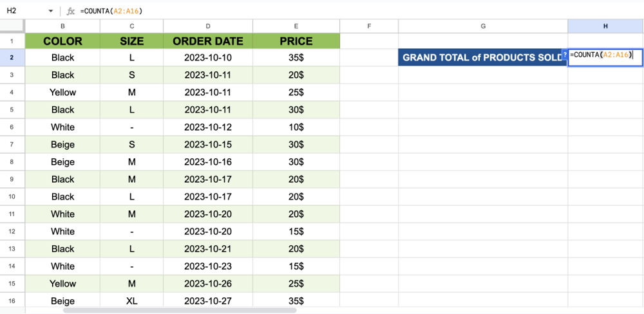
Task: Click the PRICE header cell
Action: pos(296,41)
